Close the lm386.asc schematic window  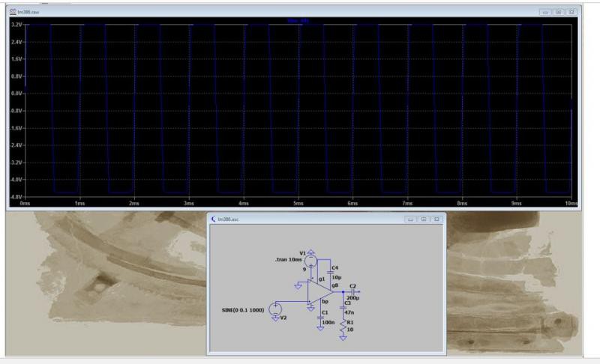[x=436, y=219]
